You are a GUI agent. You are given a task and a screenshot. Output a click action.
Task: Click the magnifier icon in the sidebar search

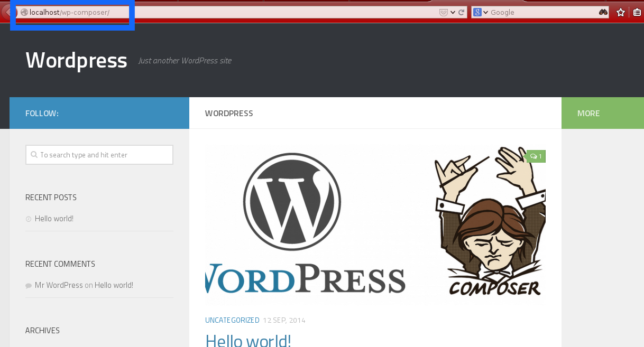(34, 155)
